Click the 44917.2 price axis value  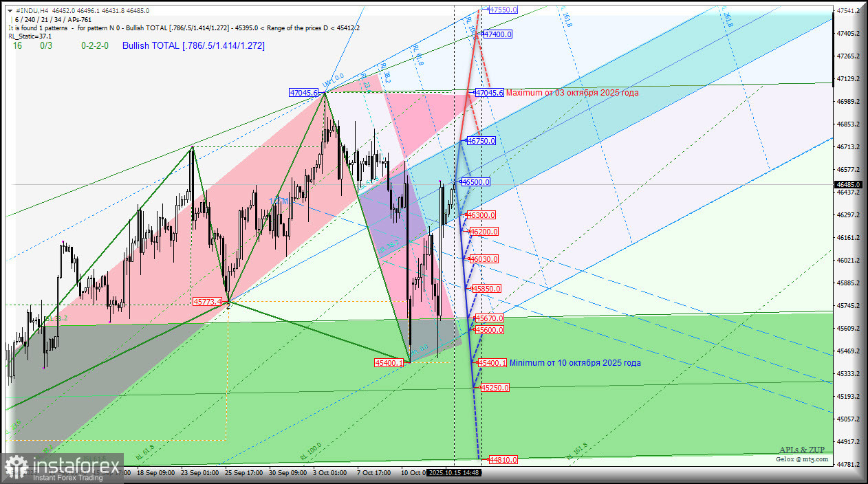coord(847,441)
